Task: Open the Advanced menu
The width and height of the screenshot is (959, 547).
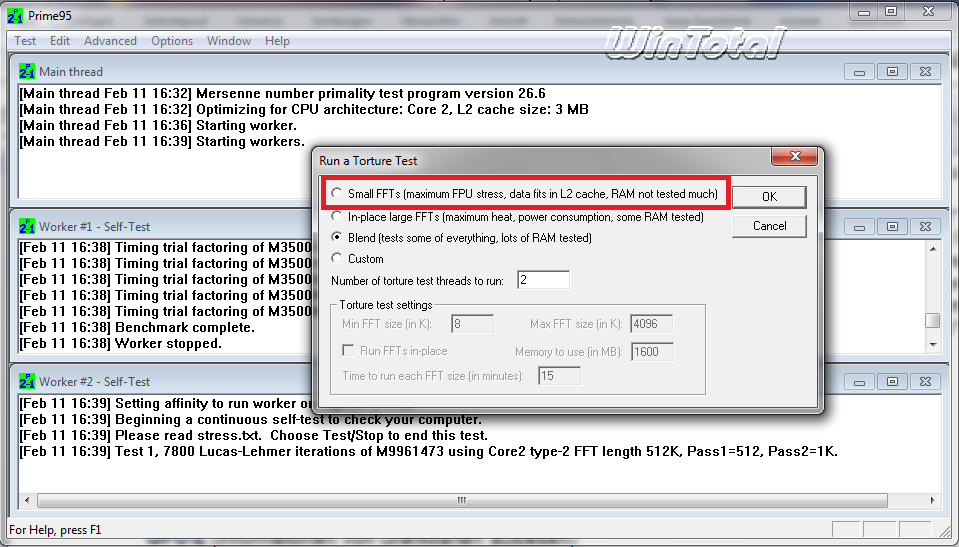Action: (x=110, y=41)
